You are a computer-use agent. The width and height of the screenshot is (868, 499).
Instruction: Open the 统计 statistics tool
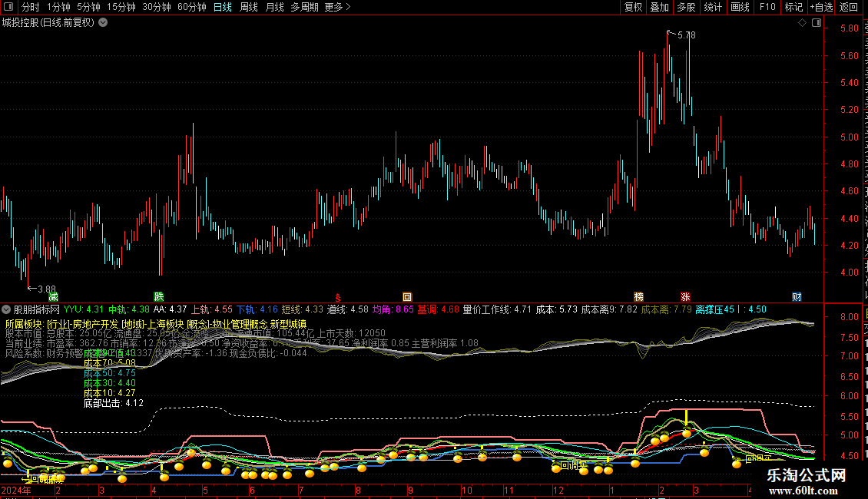click(713, 7)
